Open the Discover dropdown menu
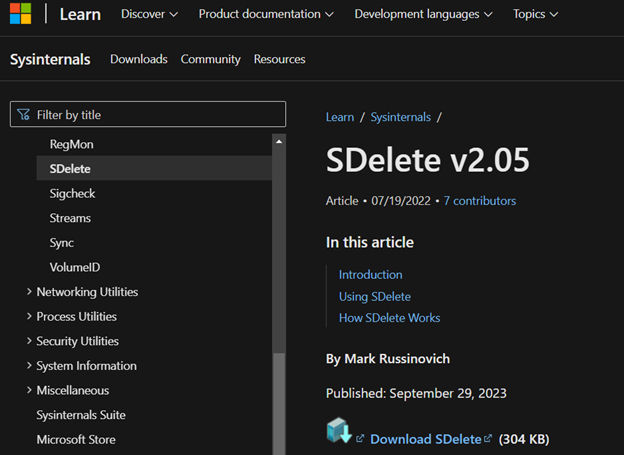Screen dimensions: 624x455 149,14
